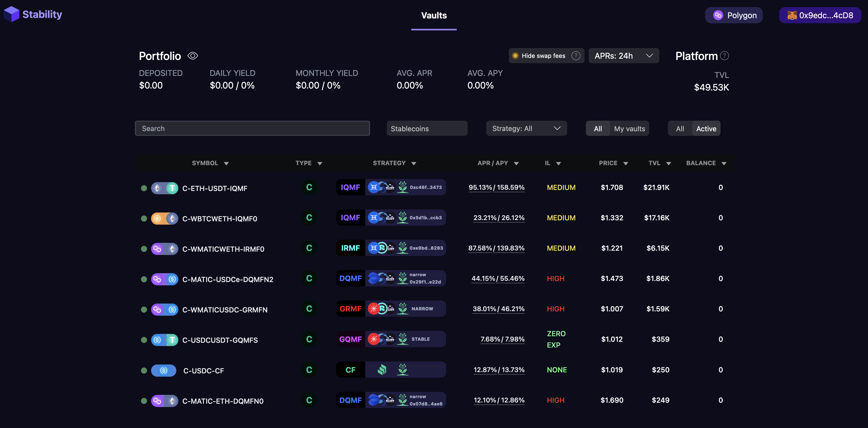Click the MetaMask fox wallet icon
Viewport: 868px width, 428px height.
792,15
